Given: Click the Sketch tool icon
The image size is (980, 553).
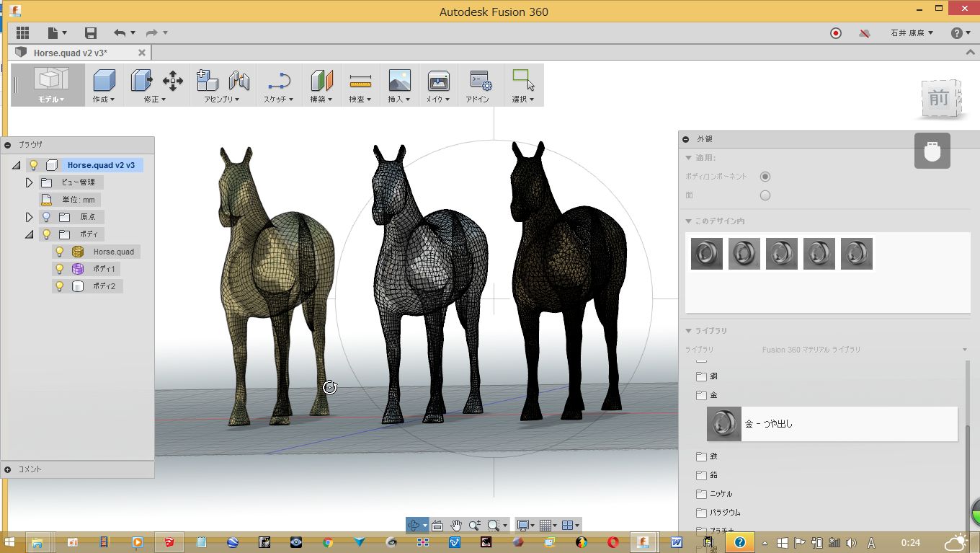Looking at the screenshot, I should (278, 81).
